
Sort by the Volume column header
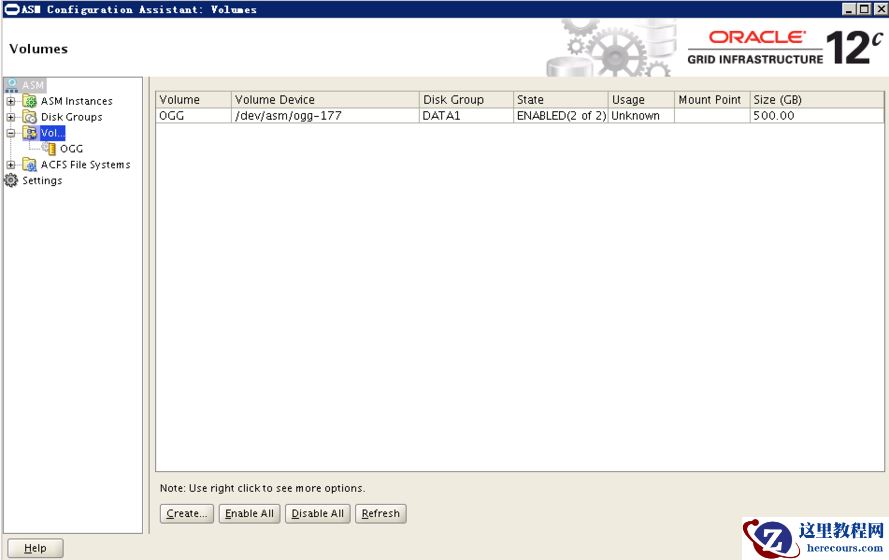click(x=193, y=99)
